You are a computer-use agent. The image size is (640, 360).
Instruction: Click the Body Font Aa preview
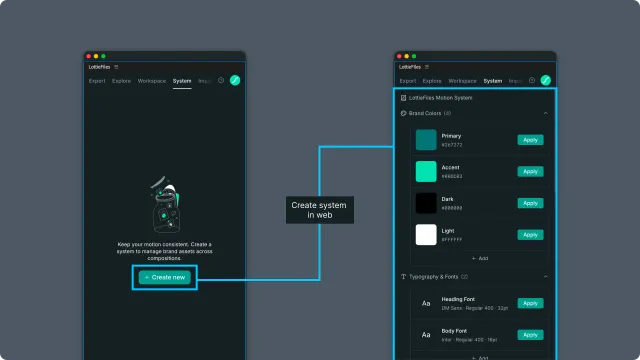tap(426, 335)
